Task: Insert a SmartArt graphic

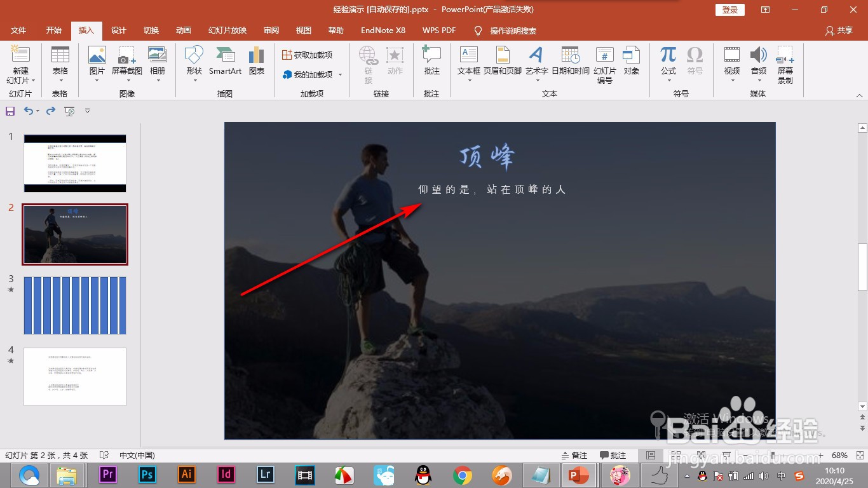Action: click(x=226, y=61)
